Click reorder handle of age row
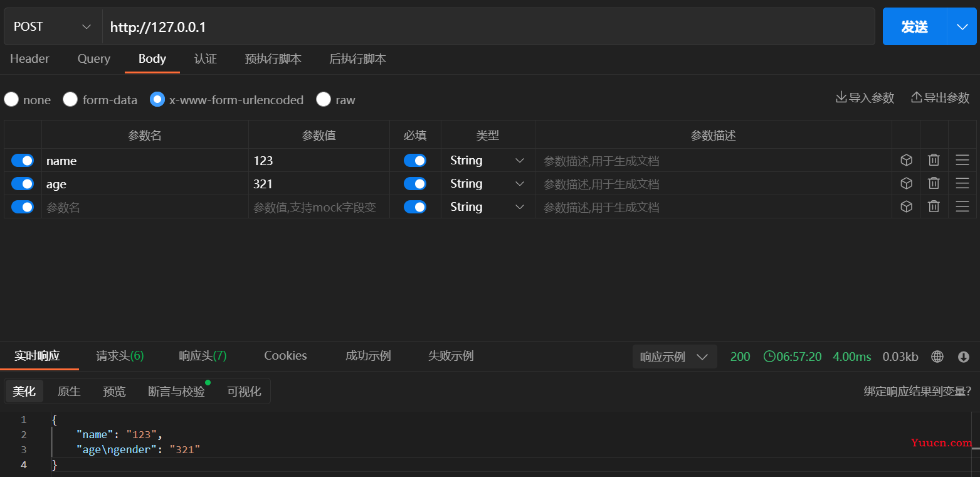 962,184
